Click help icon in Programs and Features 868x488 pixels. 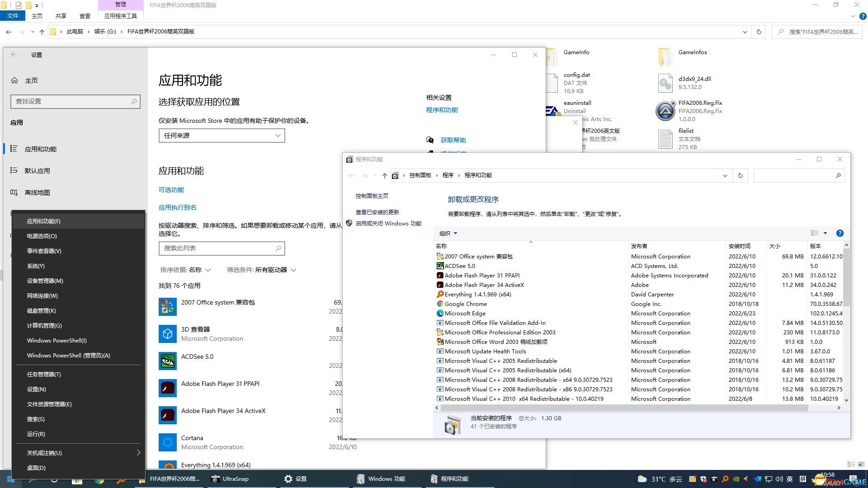point(840,233)
